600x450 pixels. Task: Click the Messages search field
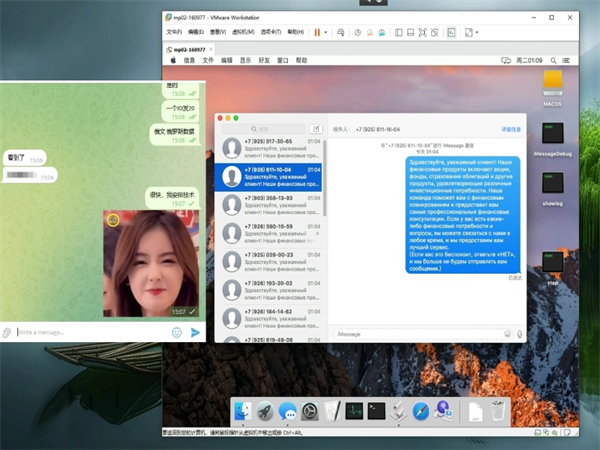pos(263,129)
